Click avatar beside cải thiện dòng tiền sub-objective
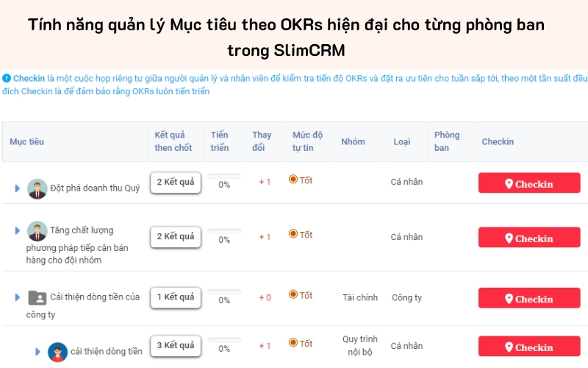 [57, 352]
